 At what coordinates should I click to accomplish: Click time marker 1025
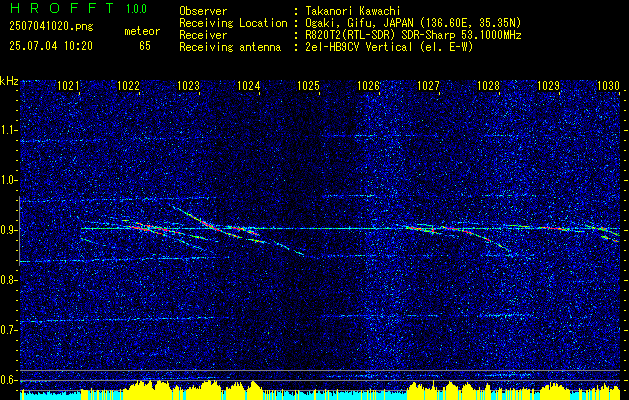[308, 86]
